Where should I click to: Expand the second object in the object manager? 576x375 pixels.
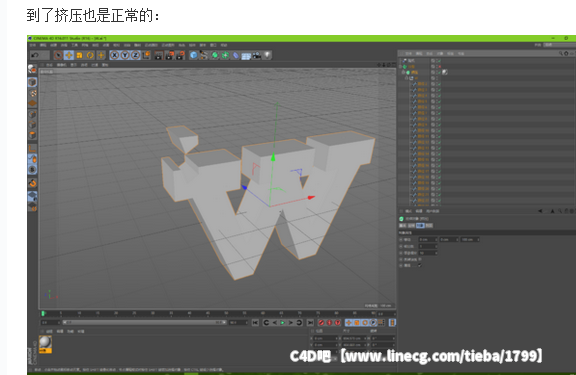[x=401, y=66]
